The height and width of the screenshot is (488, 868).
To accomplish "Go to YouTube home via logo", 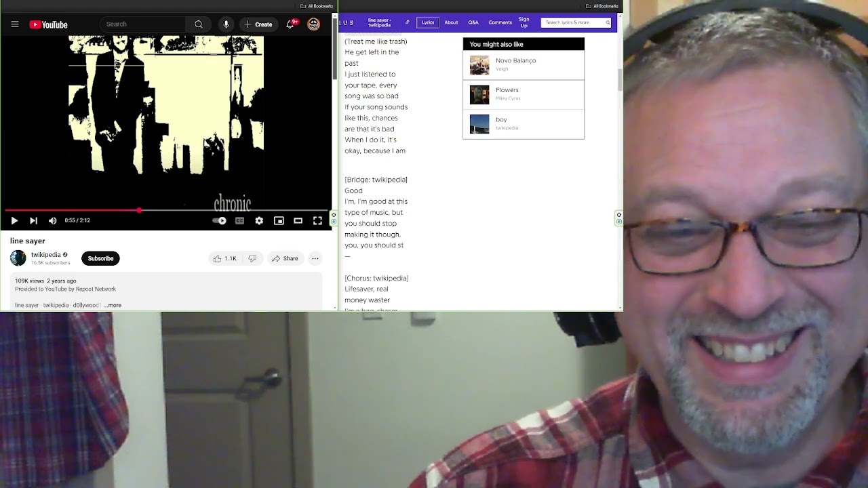I will point(48,24).
